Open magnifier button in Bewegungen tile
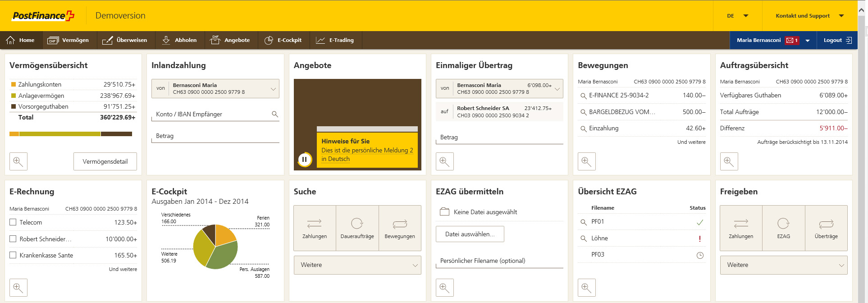This screenshot has height=303, width=868. (587, 161)
